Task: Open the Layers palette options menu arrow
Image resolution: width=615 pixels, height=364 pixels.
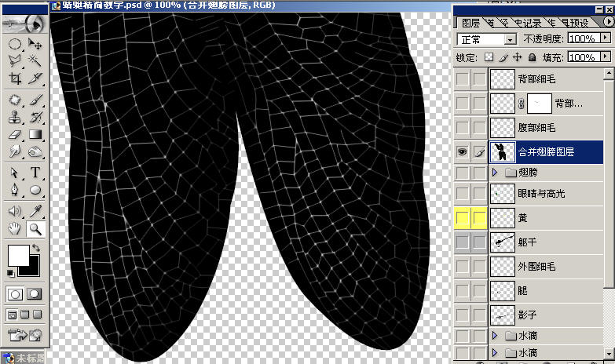Action: [x=610, y=21]
